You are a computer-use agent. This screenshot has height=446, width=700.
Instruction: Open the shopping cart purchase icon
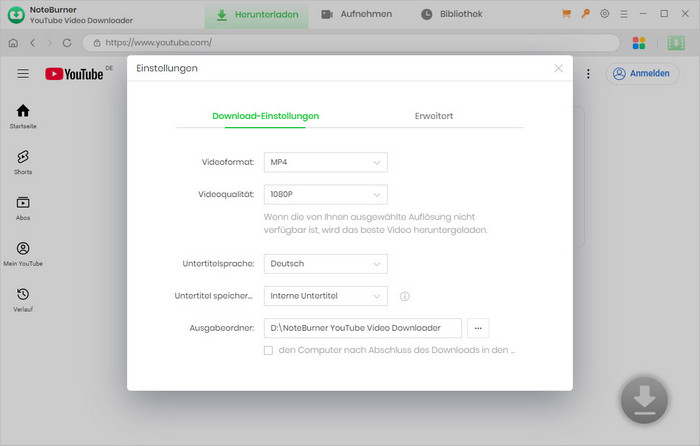pyautogui.click(x=566, y=14)
